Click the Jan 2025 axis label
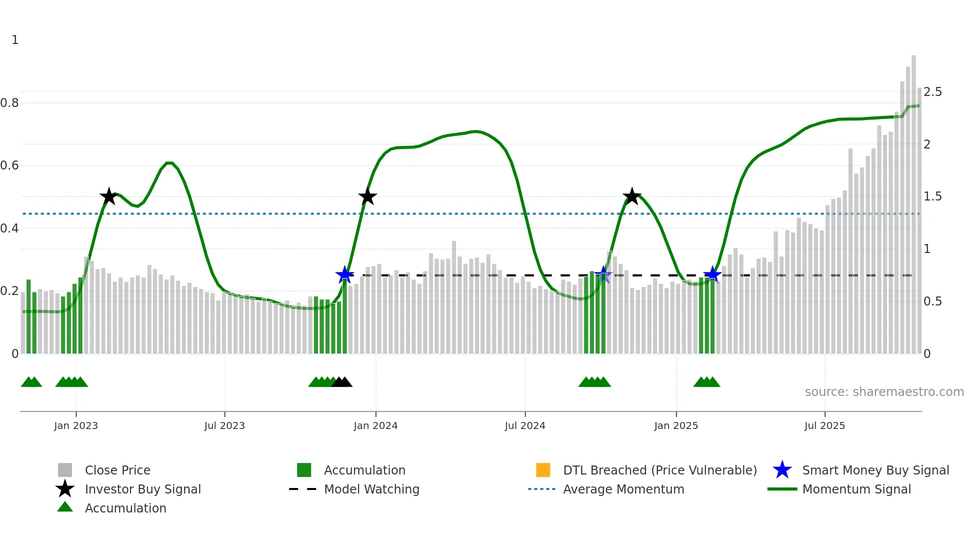980x551 pixels. [676, 425]
